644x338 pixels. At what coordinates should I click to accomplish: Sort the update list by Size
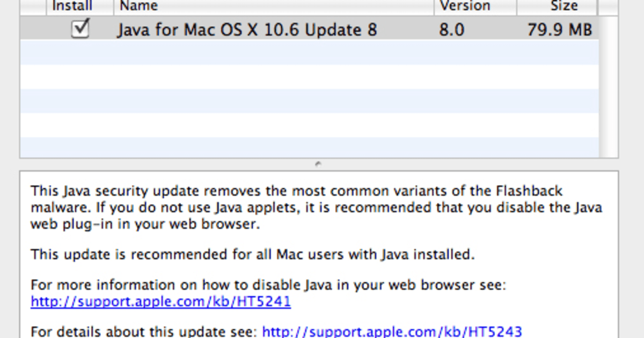click(x=565, y=6)
